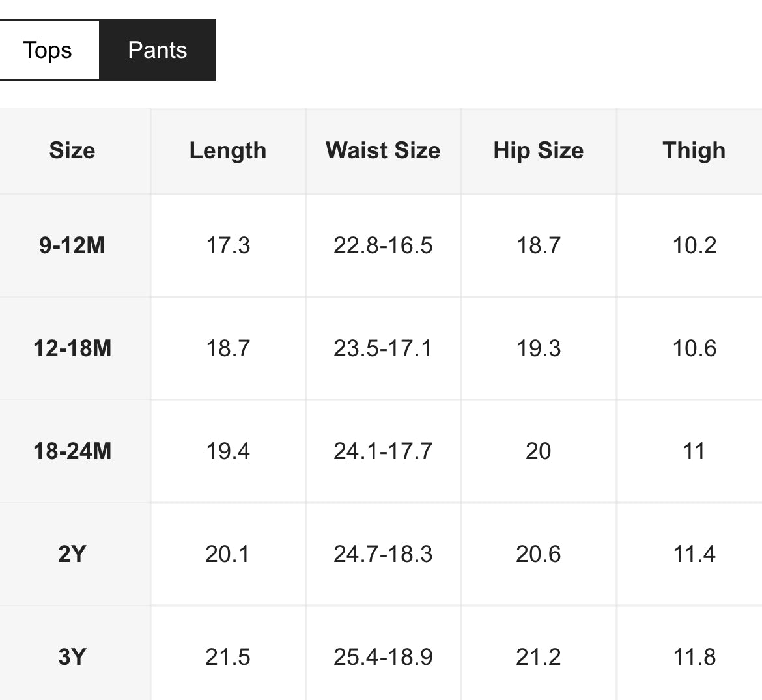Click the 25.4-18.9 waist cell for 3Y
This screenshot has width=762, height=700.
(x=383, y=656)
